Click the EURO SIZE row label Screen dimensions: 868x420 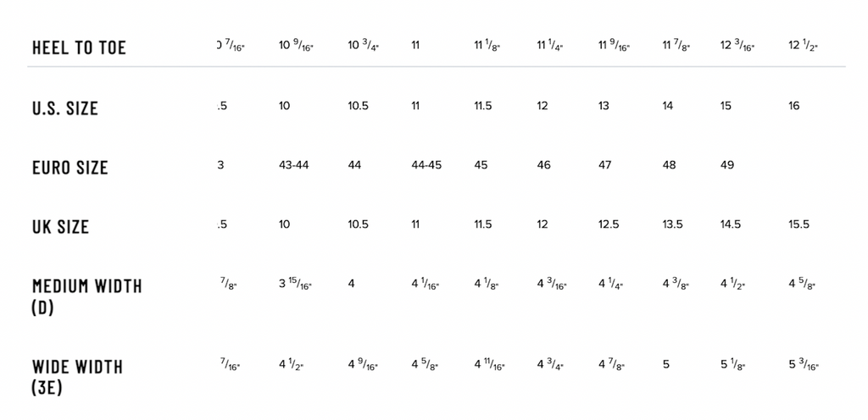tap(70, 167)
